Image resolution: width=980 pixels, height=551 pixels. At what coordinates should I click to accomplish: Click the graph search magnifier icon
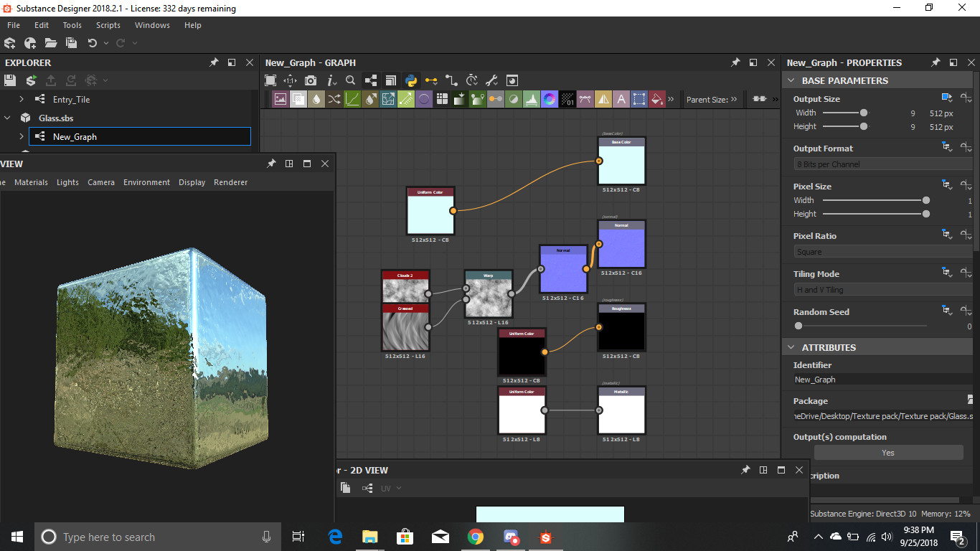351,80
